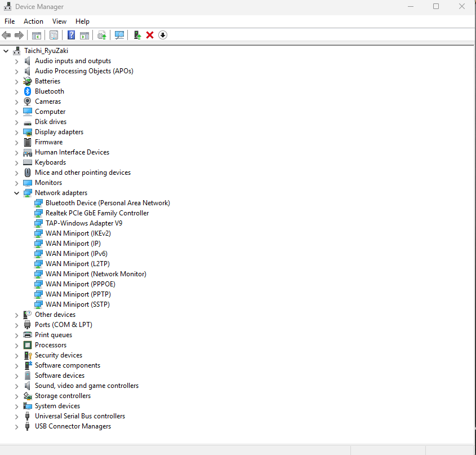The width and height of the screenshot is (476, 455).
Task: Click the Storage controllers icon
Action: point(28,396)
